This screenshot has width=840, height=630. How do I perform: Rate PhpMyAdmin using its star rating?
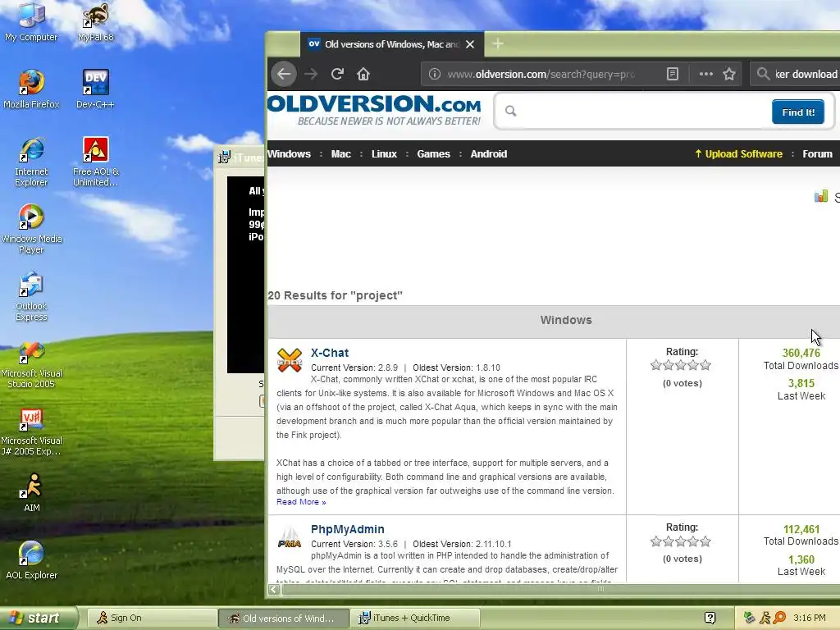coord(681,541)
